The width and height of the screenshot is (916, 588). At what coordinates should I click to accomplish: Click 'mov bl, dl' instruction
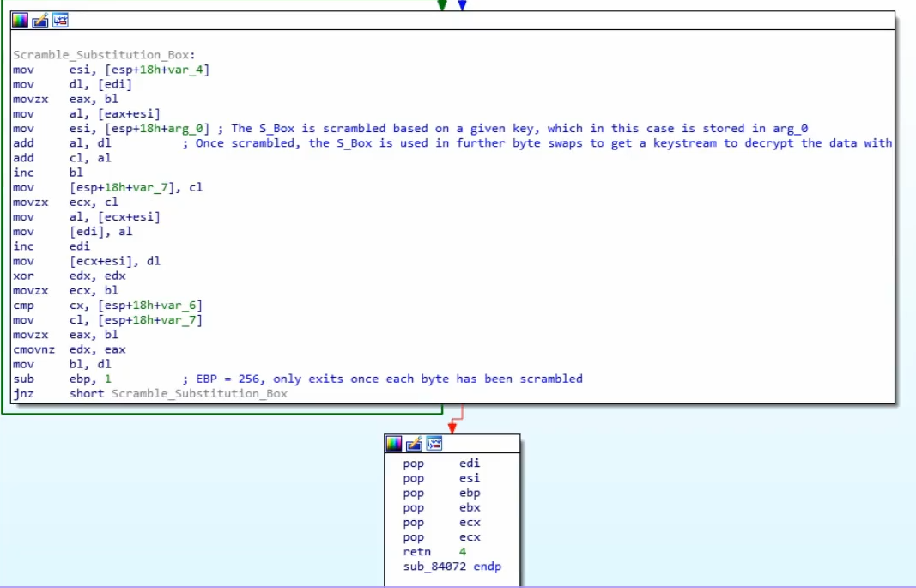click(x=62, y=364)
